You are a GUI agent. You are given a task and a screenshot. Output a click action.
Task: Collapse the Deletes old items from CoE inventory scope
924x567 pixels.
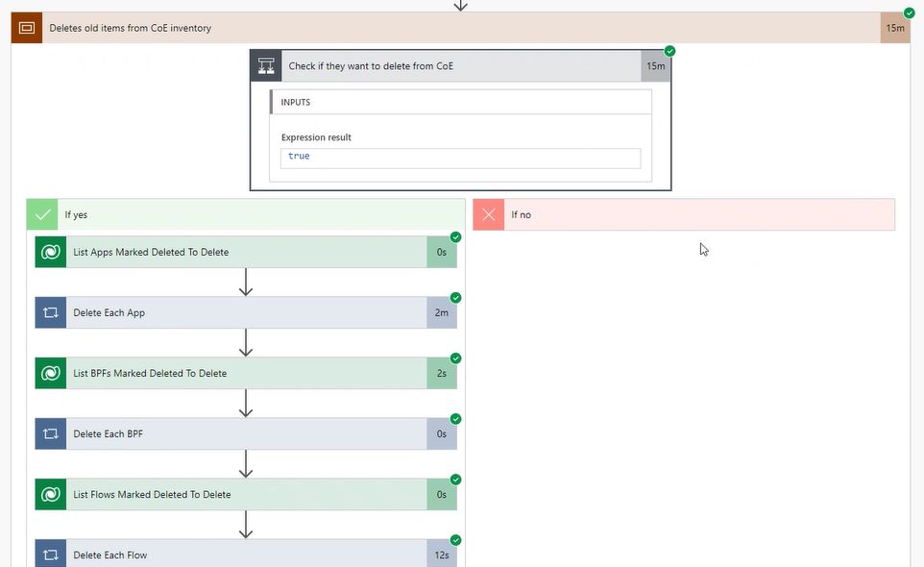(461, 28)
